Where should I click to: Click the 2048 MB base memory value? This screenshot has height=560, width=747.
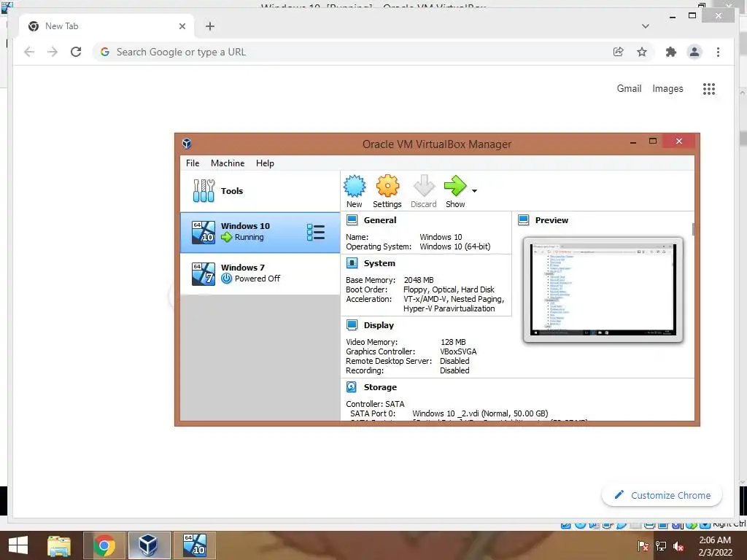419,280
